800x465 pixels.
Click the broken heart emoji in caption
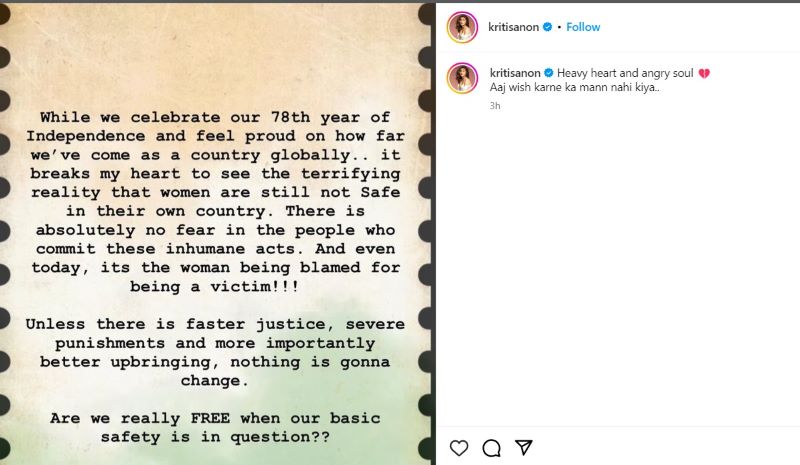click(x=704, y=74)
